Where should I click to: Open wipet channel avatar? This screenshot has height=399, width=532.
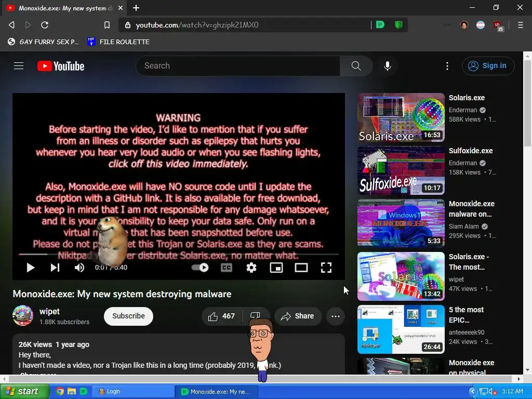coord(23,315)
